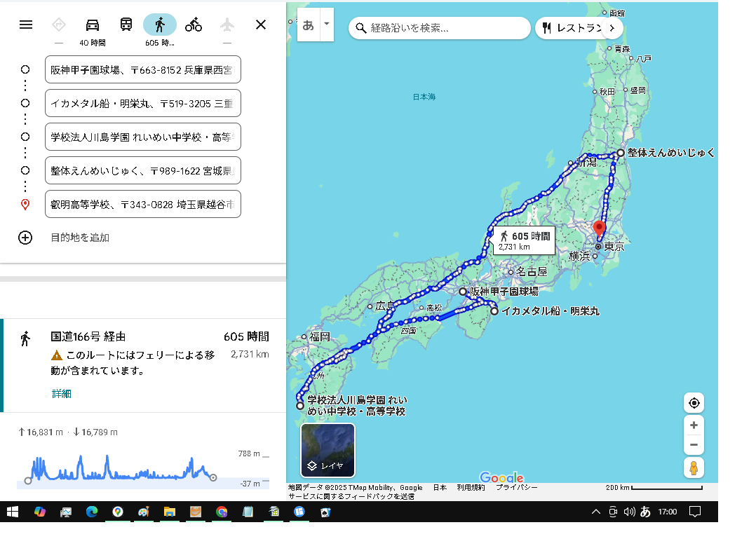Viewport: 756px width, 546px height.
Task: Open the notification center icon
Action: tap(695, 512)
